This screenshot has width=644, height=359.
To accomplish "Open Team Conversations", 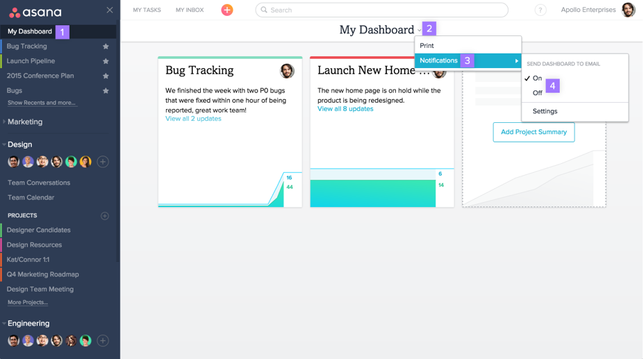I will (x=39, y=183).
